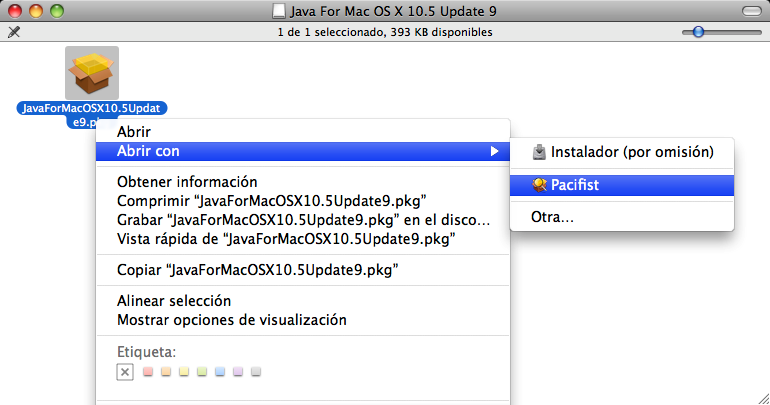
Task: Select Obtener información menu entry
Action: (x=303, y=182)
